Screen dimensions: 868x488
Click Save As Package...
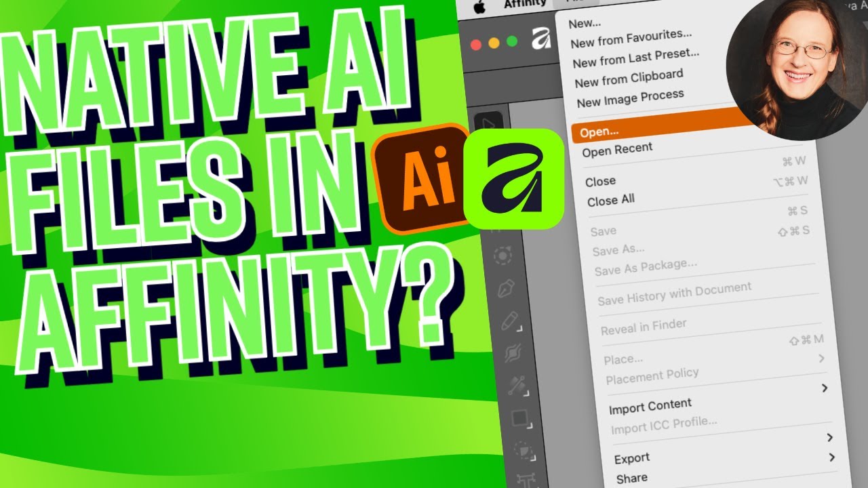[x=646, y=267]
